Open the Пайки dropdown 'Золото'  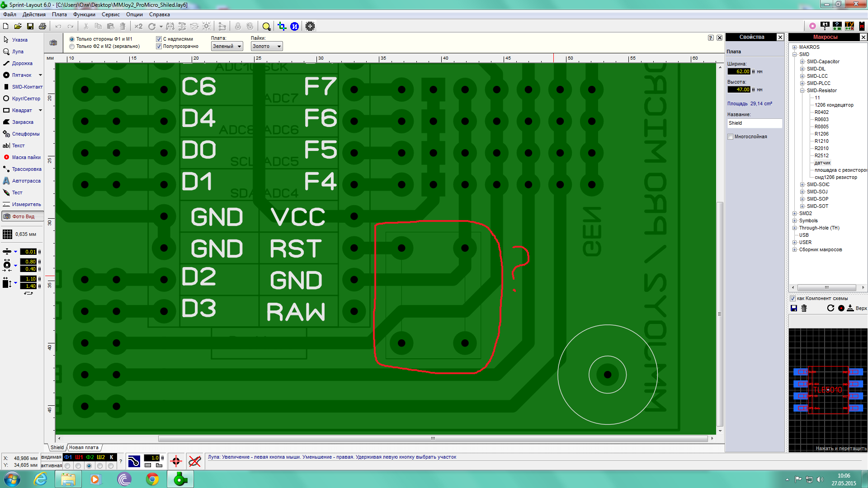pos(267,46)
